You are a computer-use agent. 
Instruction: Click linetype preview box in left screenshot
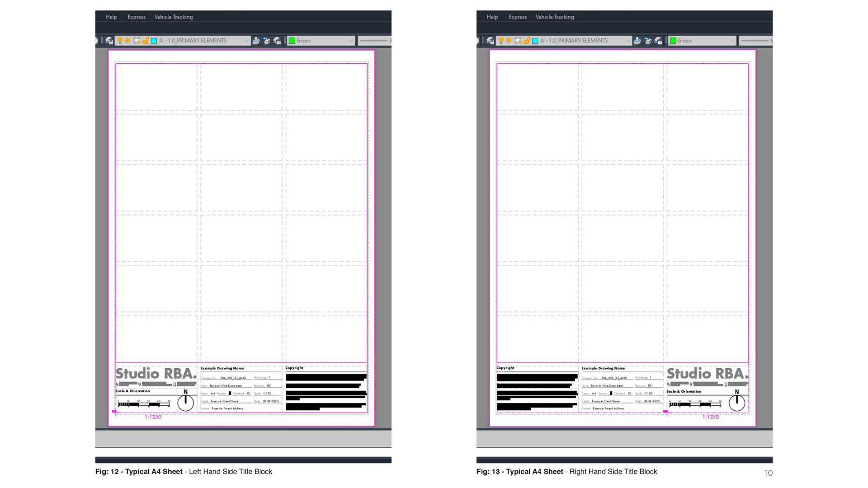pos(374,41)
